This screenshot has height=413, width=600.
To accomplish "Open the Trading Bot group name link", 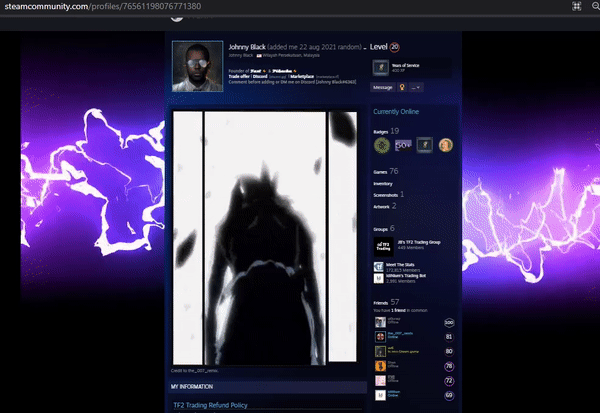I will (x=406, y=276).
